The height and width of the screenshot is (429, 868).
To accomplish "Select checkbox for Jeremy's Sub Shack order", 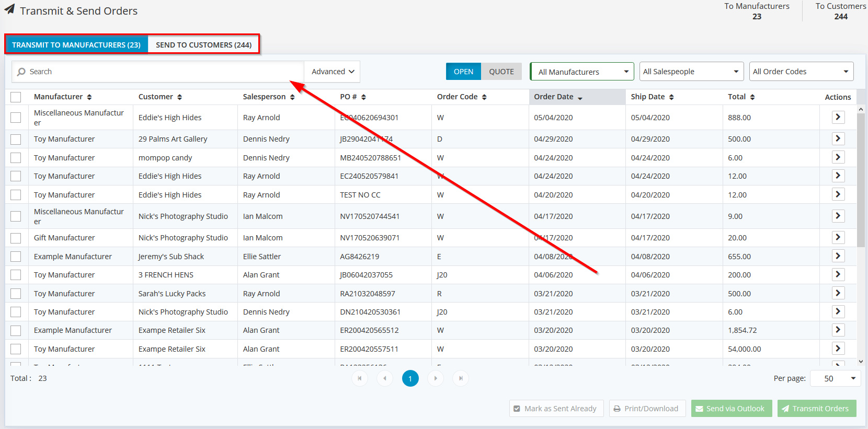I will (16, 257).
